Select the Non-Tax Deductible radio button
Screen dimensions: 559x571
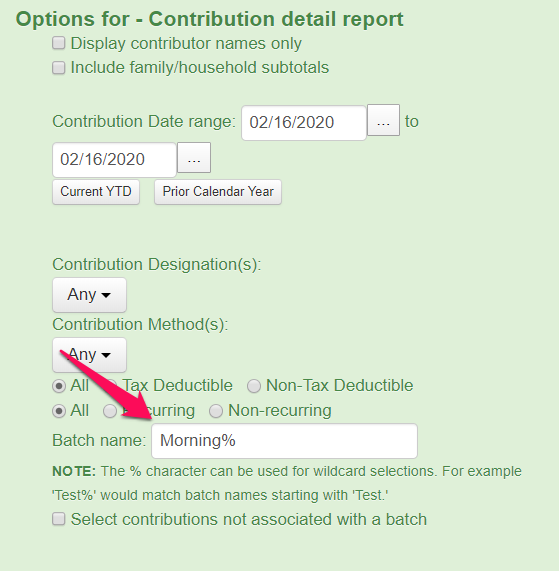(254, 386)
